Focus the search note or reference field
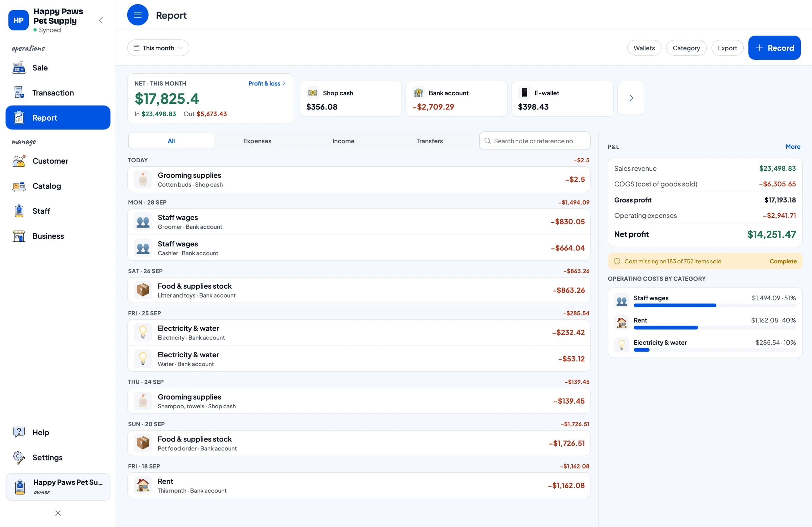Image resolution: width=812 pixels, height=527 pixels. pyautogui.click(x=534, y=141)
